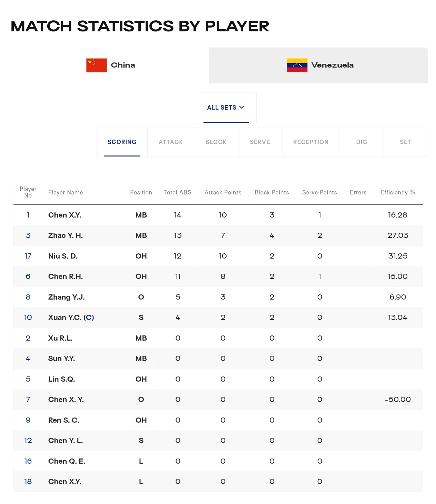Switch to the Venezuela team tab

318,65
